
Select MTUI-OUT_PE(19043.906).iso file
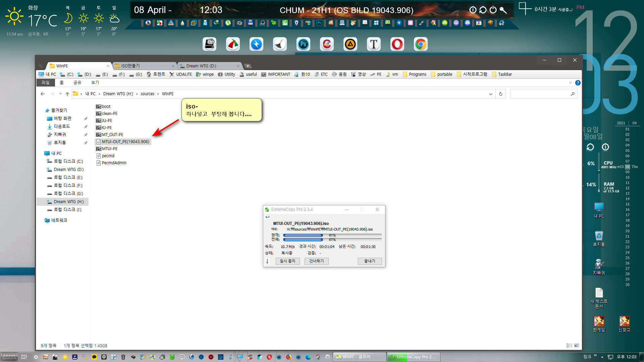125,141
